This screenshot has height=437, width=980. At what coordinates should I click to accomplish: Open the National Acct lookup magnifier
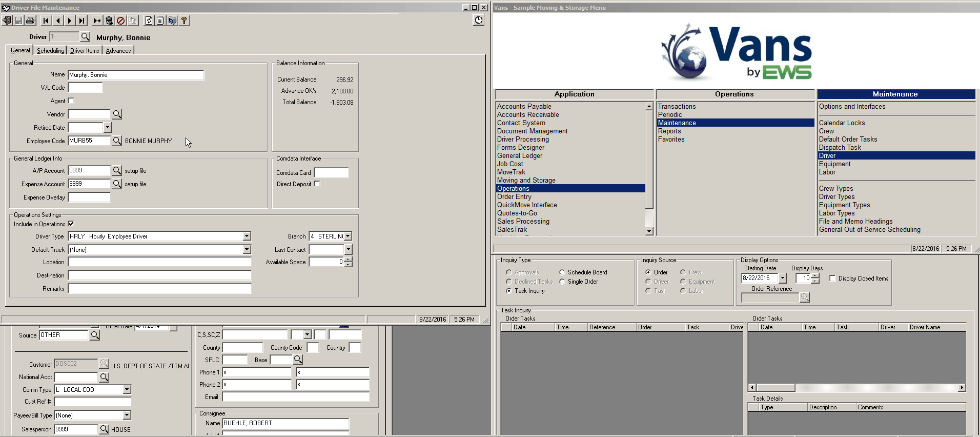coord(104,377)
